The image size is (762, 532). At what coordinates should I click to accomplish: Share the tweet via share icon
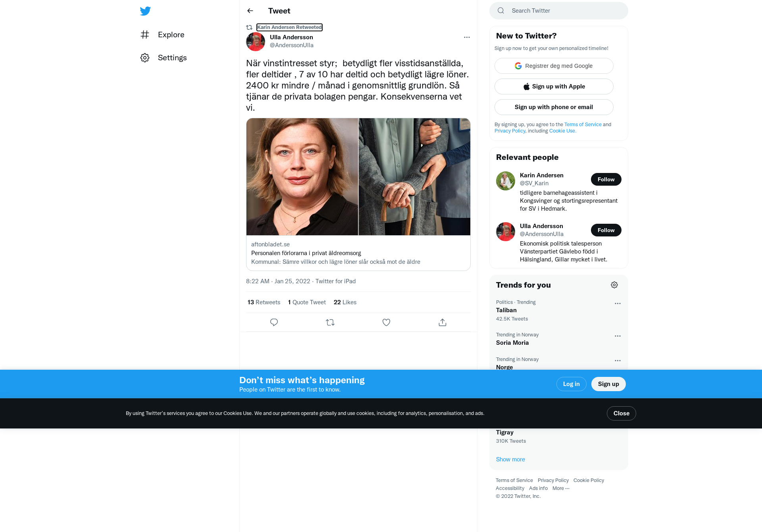point(443,323)
